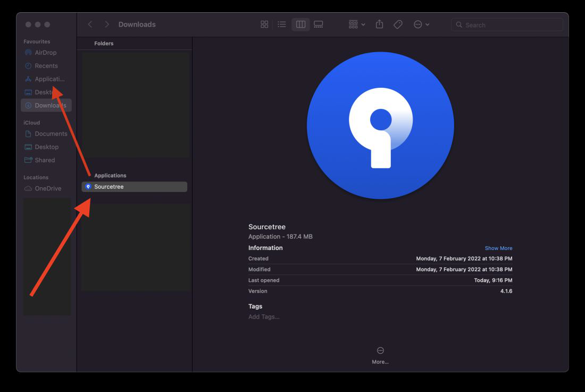This screenshot has width=585, height=392.
Task: Click the iCloud Documents file icon
Action: click(x=28, y=134)
